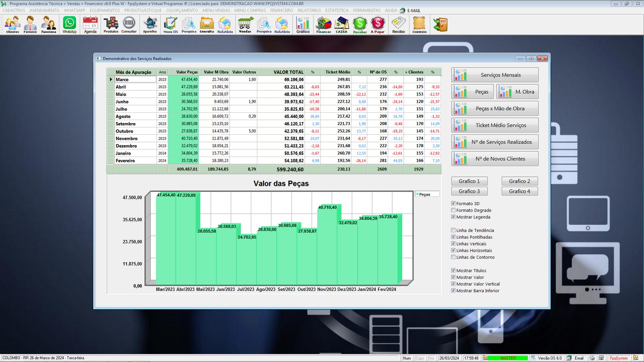Click the Nº de Serviços Realizados button
The height and width of the screenshot is (362, 644).
[495, 142]
